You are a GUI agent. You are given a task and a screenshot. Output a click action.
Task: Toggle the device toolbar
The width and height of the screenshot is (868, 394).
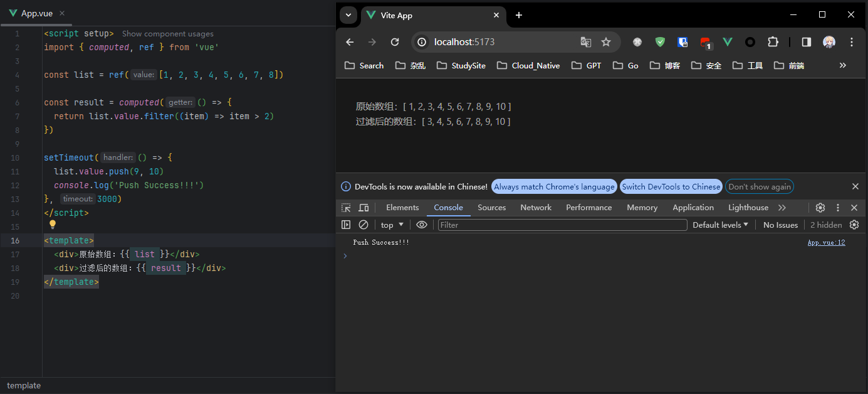[363, 208]
